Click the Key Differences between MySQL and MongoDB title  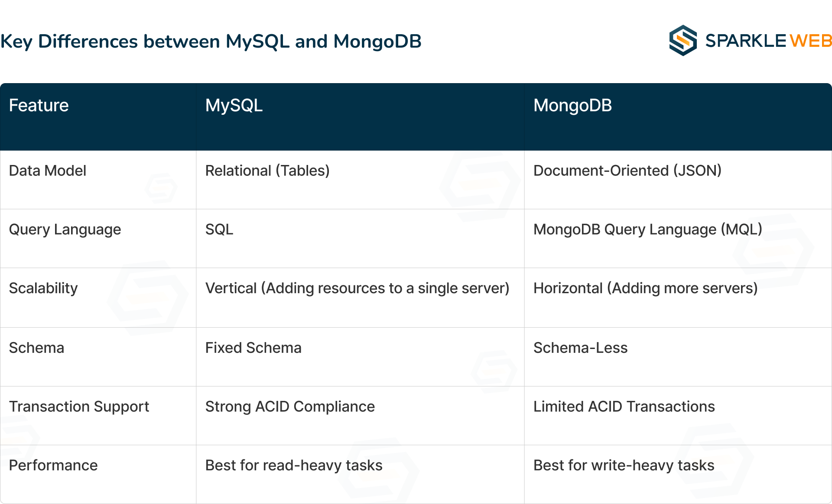pos(211,42)
